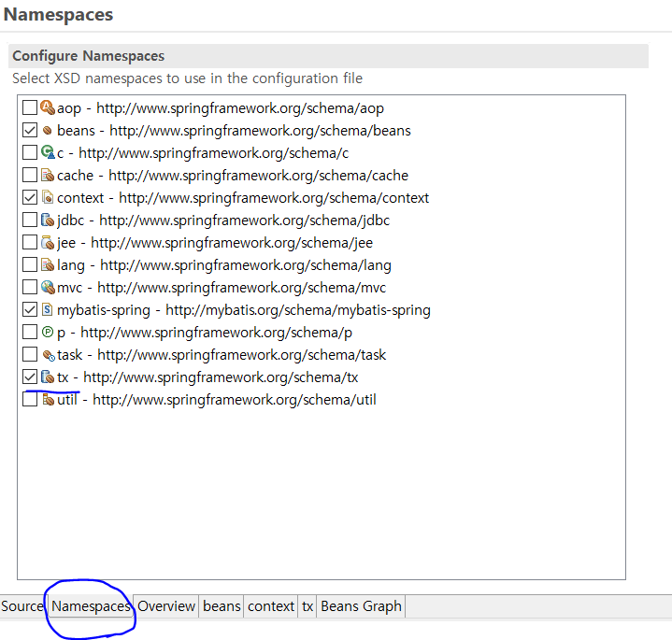Image resolution: width=672 pixels, height=640 pixels.
Task: Uncheck the tx namespace checkbox
Action: (30, 377)
